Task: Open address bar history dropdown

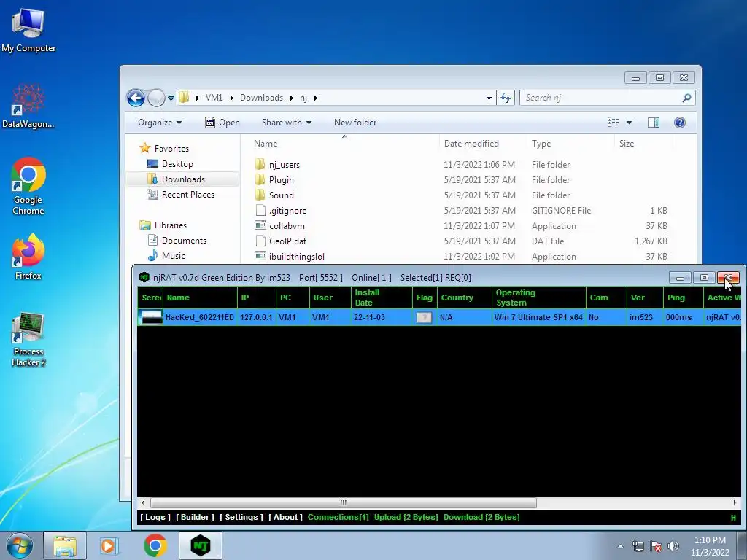Action: tap(489, 98)
